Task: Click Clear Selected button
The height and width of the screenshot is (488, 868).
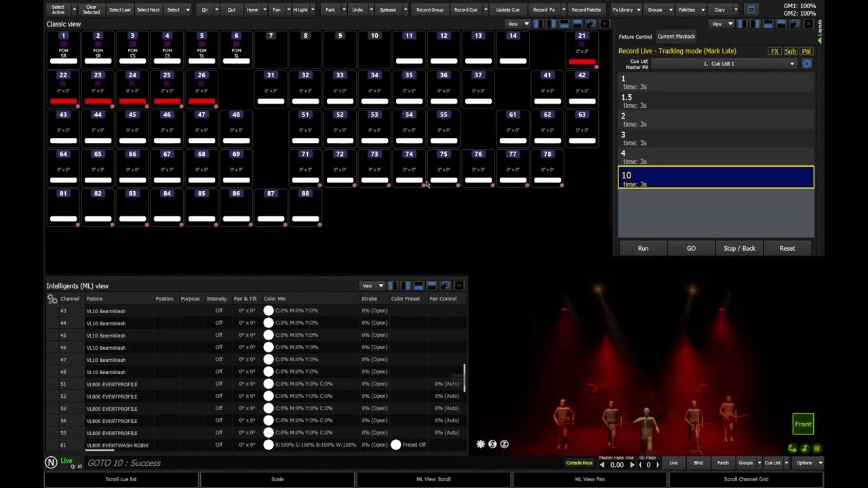Action: 91,9
